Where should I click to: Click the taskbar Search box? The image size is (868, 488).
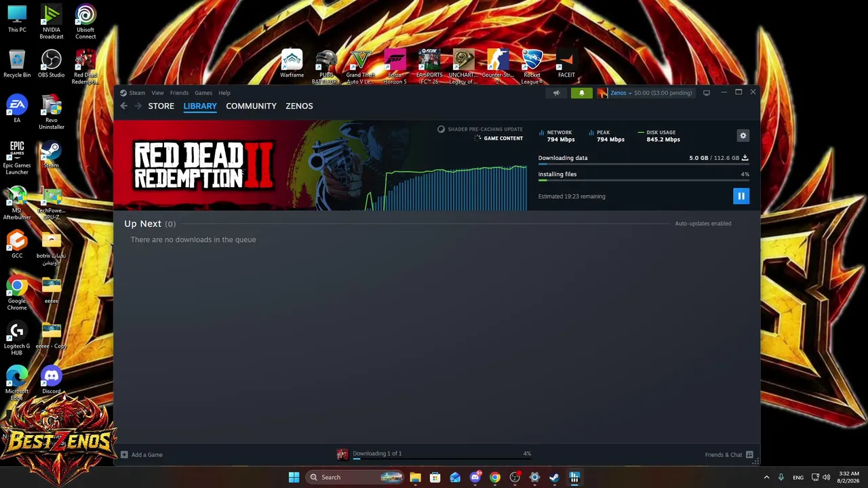pyautogui.click(x=355, y=477)
